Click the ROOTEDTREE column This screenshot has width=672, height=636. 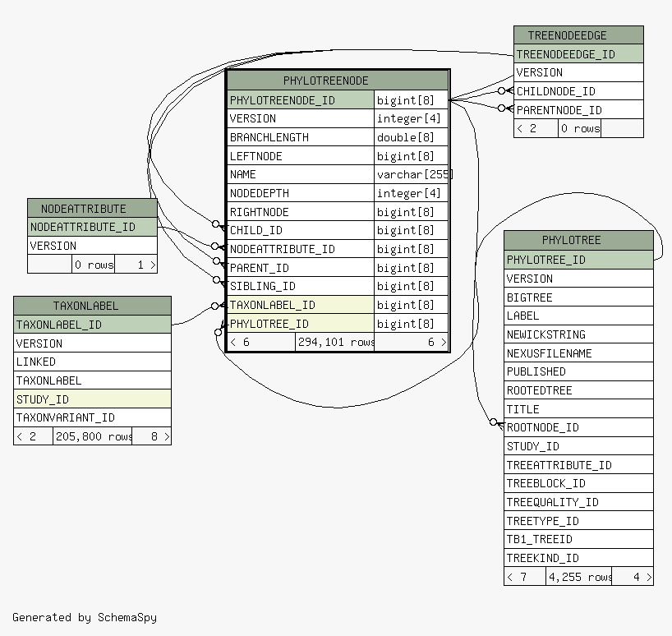click(578, 390)
